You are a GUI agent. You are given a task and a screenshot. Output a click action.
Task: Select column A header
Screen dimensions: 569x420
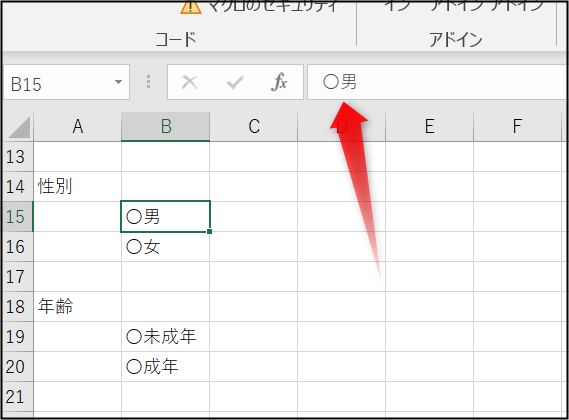point(77,127)
